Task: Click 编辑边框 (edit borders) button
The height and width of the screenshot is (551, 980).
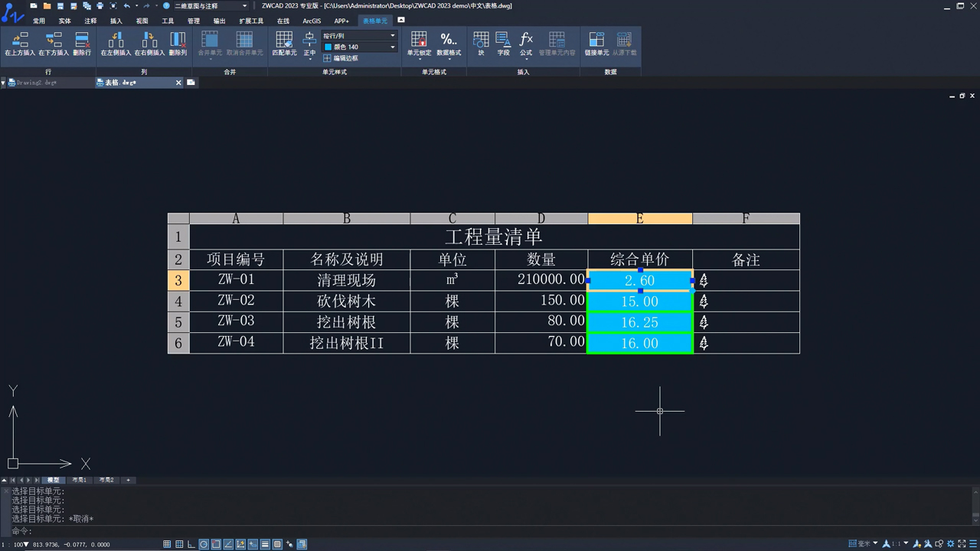Action: pos(341,58)
